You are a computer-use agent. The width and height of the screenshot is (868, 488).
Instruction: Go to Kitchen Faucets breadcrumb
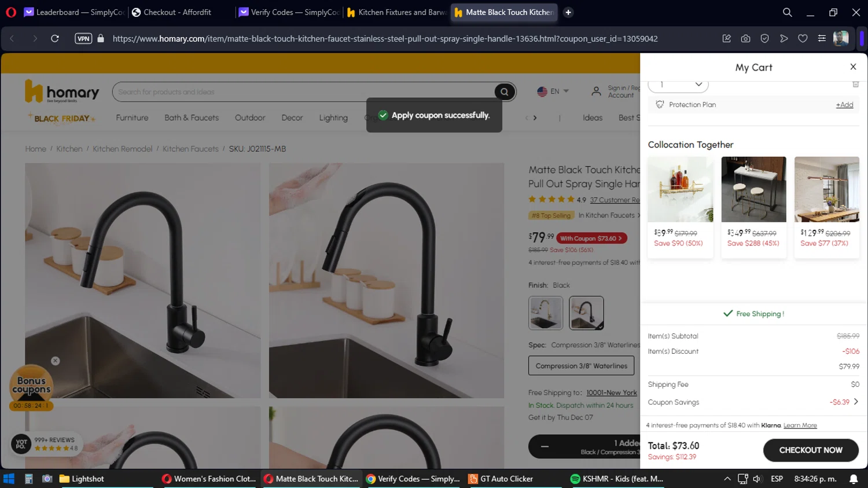pos(190,149)
